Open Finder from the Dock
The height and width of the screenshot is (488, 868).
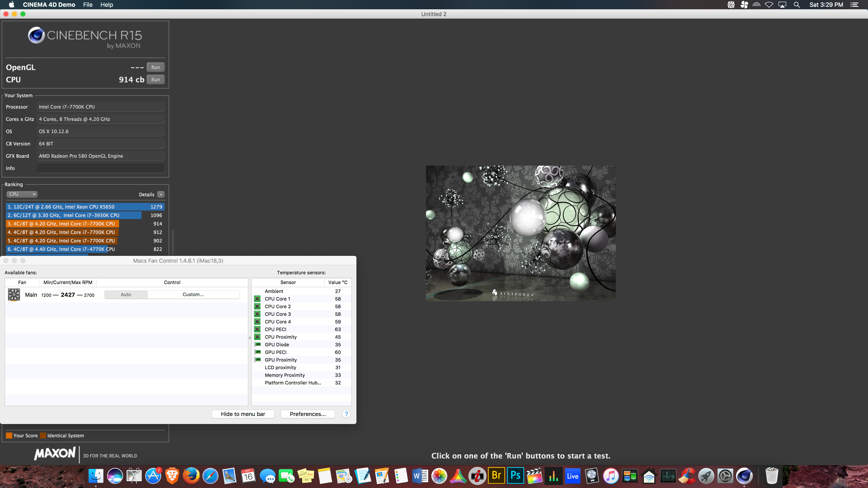96,476
